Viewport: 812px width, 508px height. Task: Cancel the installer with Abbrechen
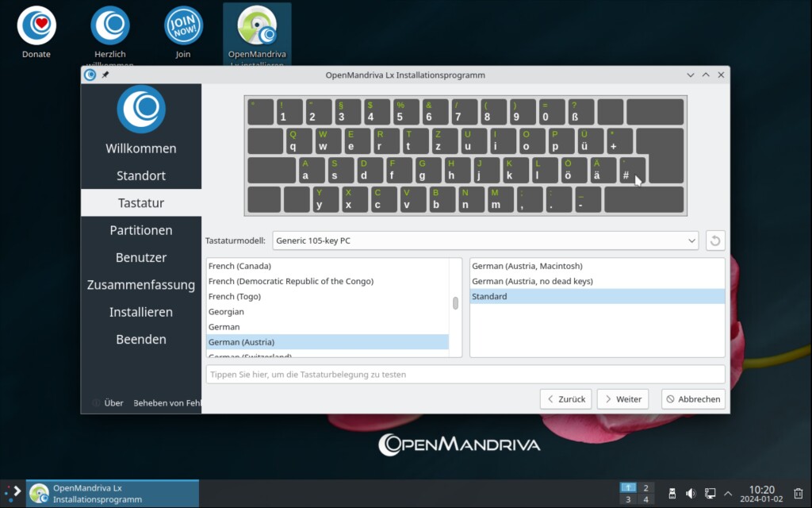[693, 399]
